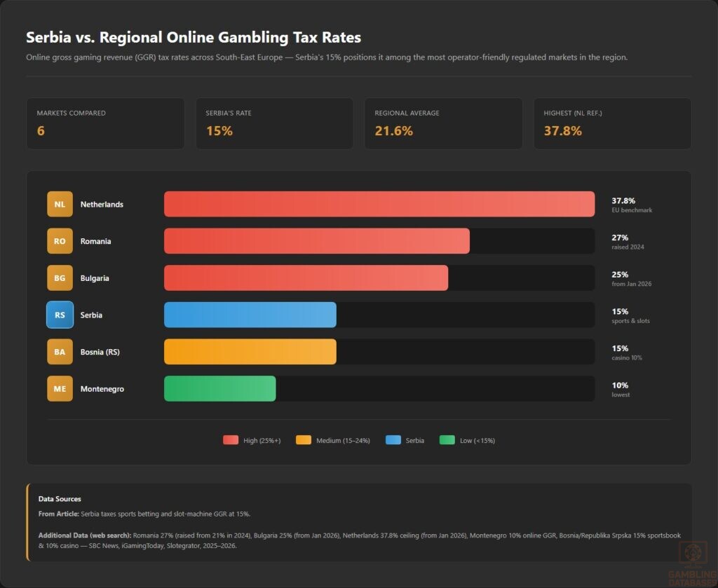The width and height of the screenshot is (718, 588).
Task: Click the 37.8% value beside Netherlands bar
Action: coord(623,200)
